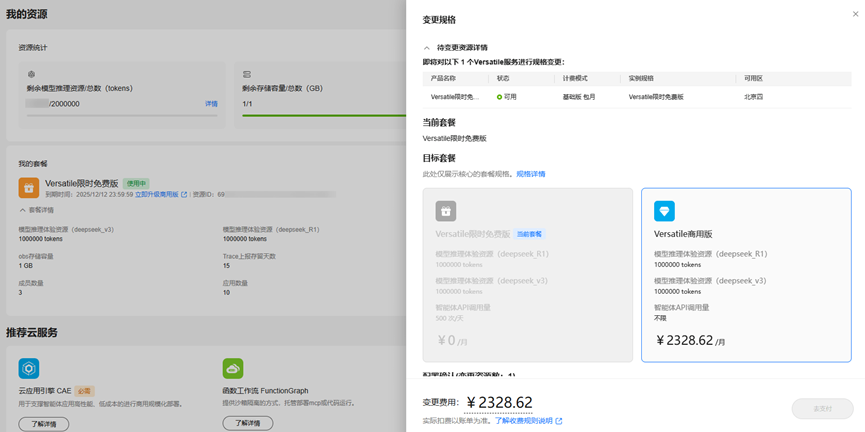
Task: Click the ¥2328.62 变更费用 amount
Action: pos(499,403)
